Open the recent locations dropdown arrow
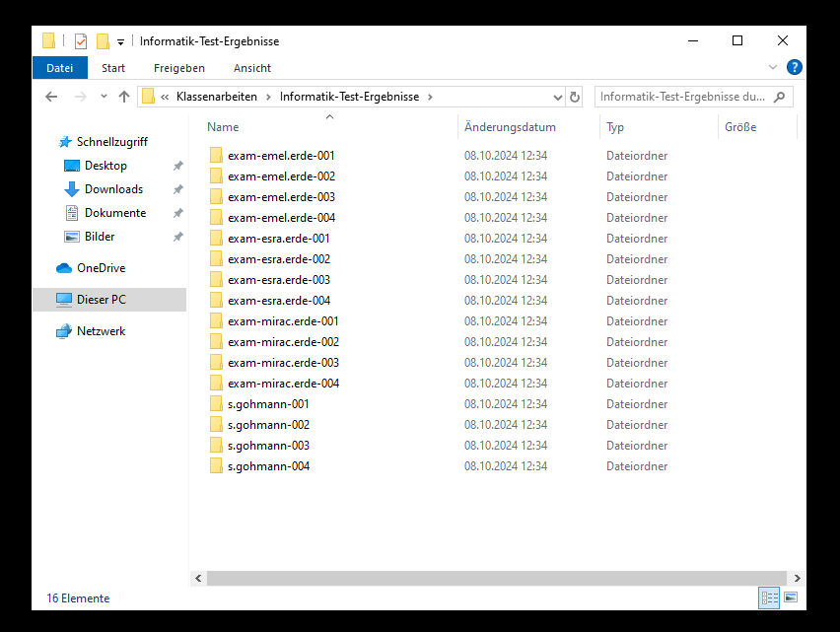The width and height of the screenshot is (840, 632). [x=104, y=97]
